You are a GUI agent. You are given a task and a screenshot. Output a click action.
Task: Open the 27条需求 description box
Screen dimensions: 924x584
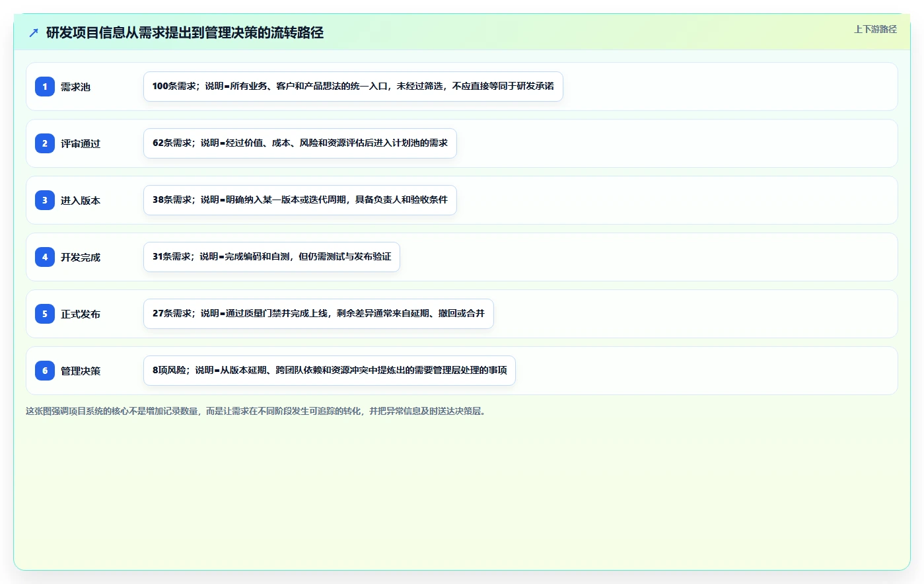(318, 314)
